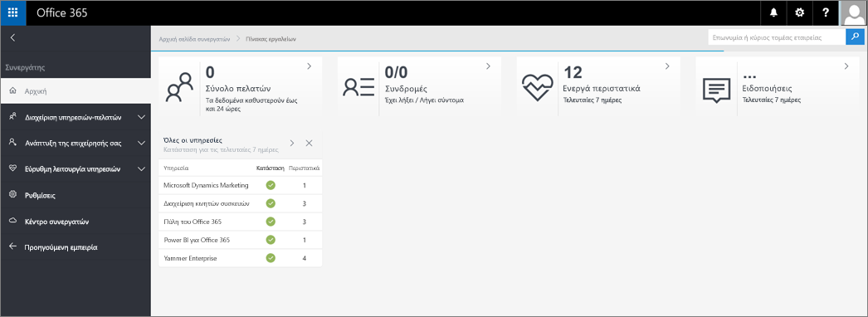The image size is (868, 317).
Task: Click the Πύλη του Office 365 status check
Action: 271,222
